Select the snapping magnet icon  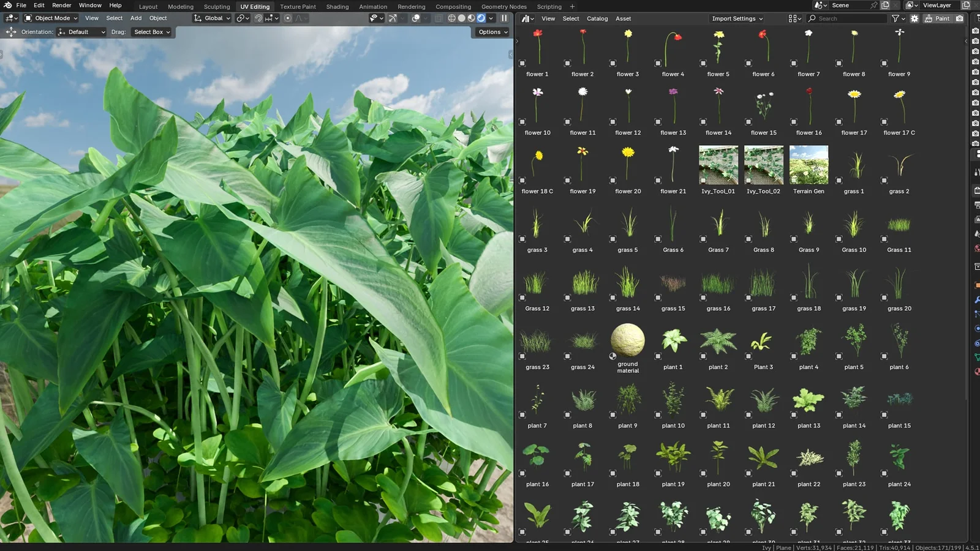point(259,18)
